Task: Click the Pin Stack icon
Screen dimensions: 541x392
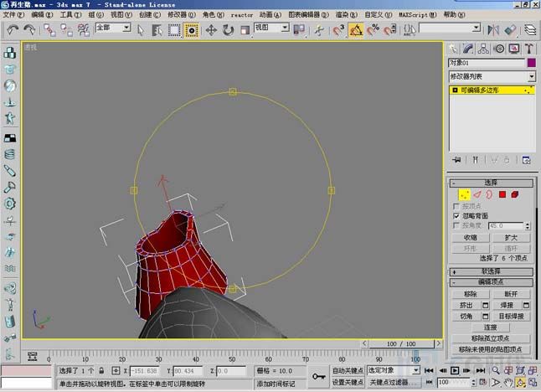Action: tap(456, 160)
